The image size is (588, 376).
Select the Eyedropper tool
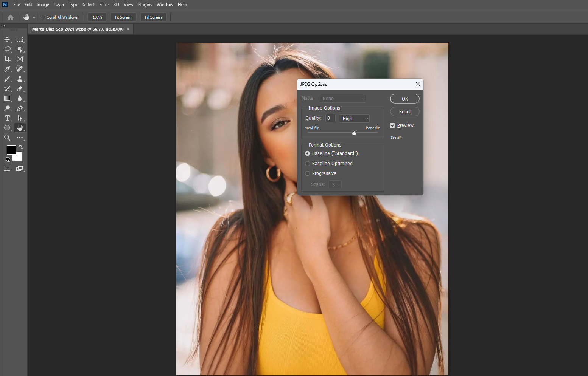point(7,69)
